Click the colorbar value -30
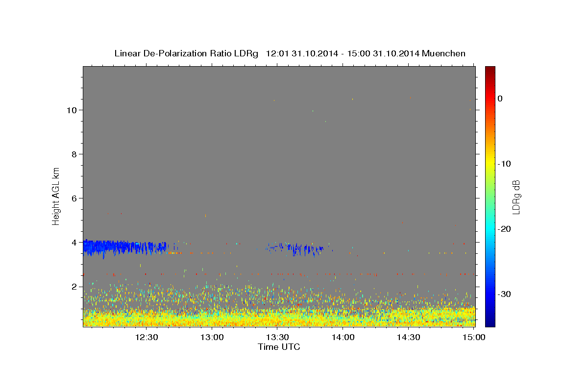 click(x=504, y=294)
